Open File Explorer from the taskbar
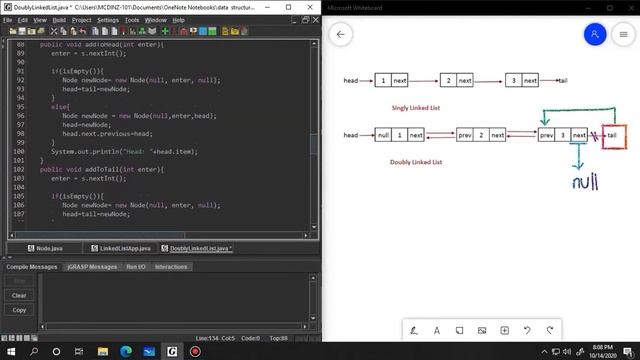 point(103,351)
